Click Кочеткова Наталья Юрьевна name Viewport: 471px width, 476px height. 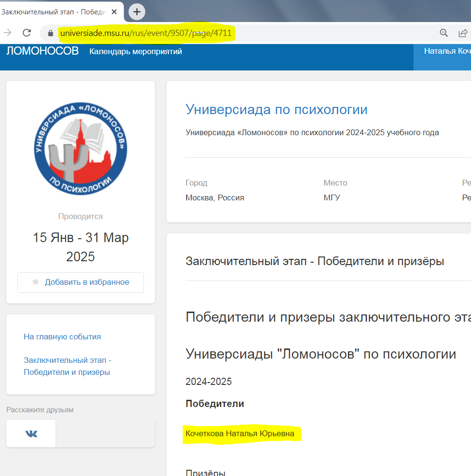pyautogui.click(x=240, y=433)
